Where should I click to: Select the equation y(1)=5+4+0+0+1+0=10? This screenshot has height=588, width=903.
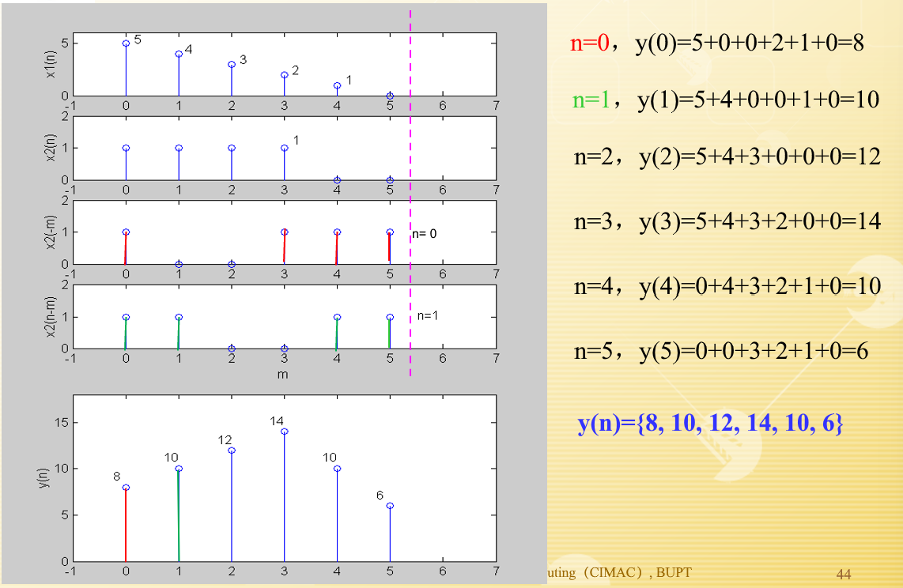pyautogui.click(x=758, y=100)
